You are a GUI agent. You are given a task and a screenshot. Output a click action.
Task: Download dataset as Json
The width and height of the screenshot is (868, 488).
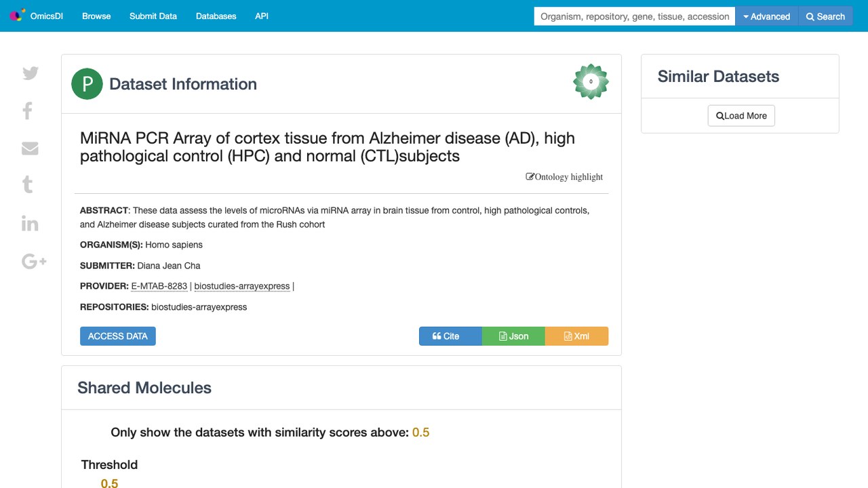point(513,336)
